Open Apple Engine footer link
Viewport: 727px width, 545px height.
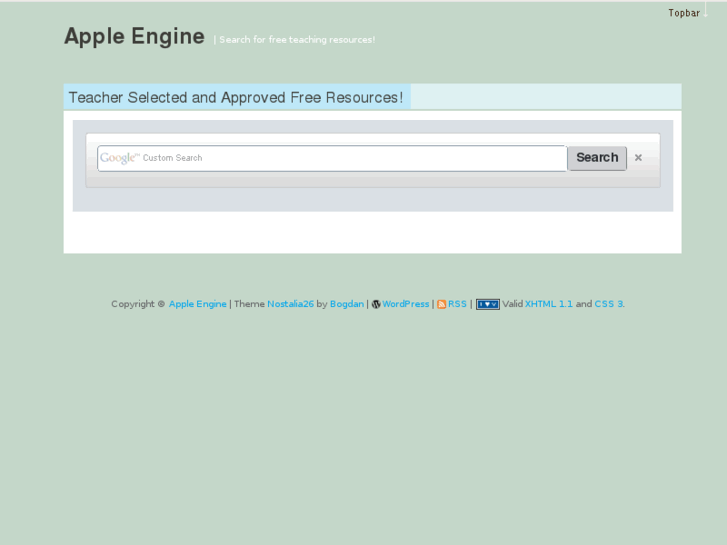(x=198, y=304)
